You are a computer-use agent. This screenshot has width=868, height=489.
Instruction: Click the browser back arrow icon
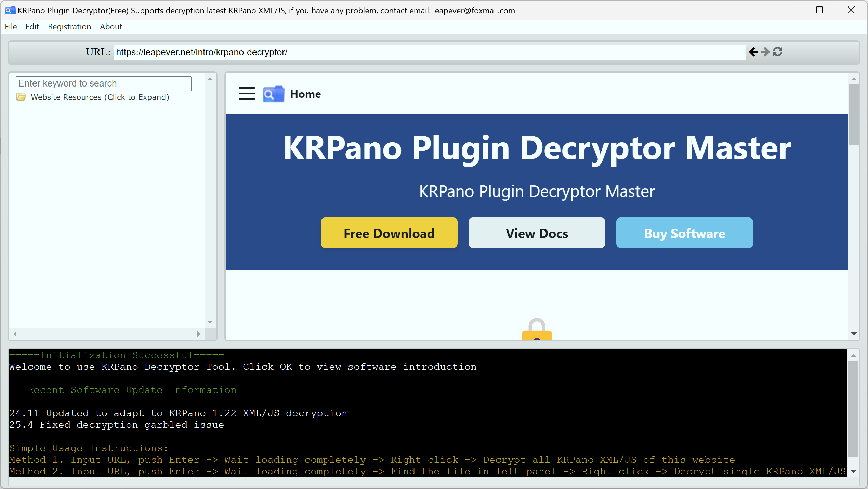753,52
